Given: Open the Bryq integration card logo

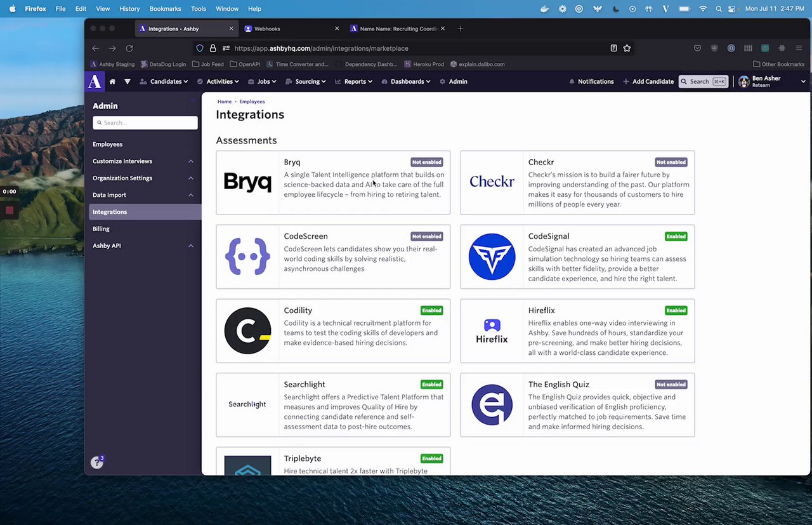Looking at the screenshot, I should pyautogui.click(x=247, y=182).
